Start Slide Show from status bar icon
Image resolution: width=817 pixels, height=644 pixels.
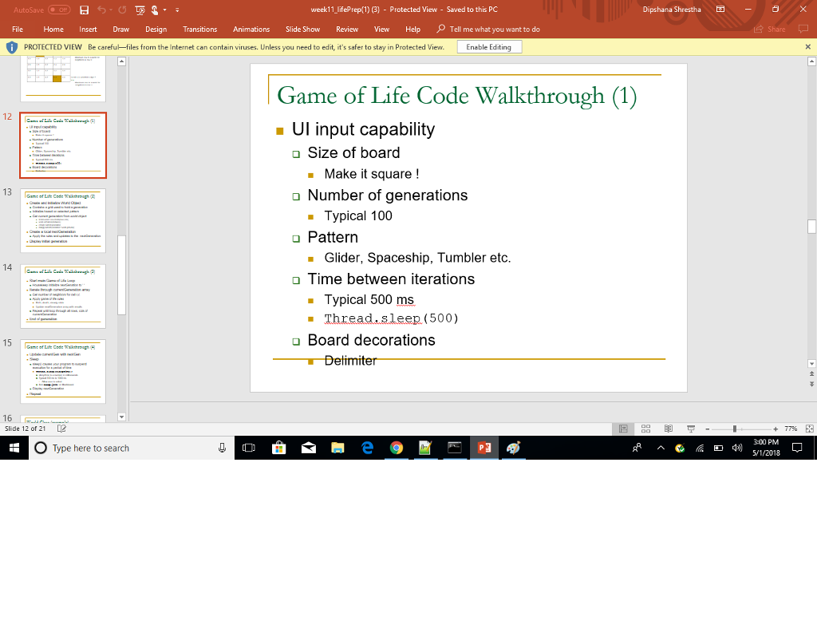[691, 429]
